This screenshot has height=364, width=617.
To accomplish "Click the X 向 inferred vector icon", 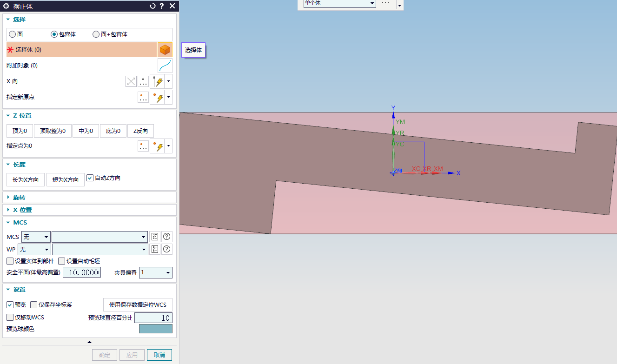I will 157,82.
